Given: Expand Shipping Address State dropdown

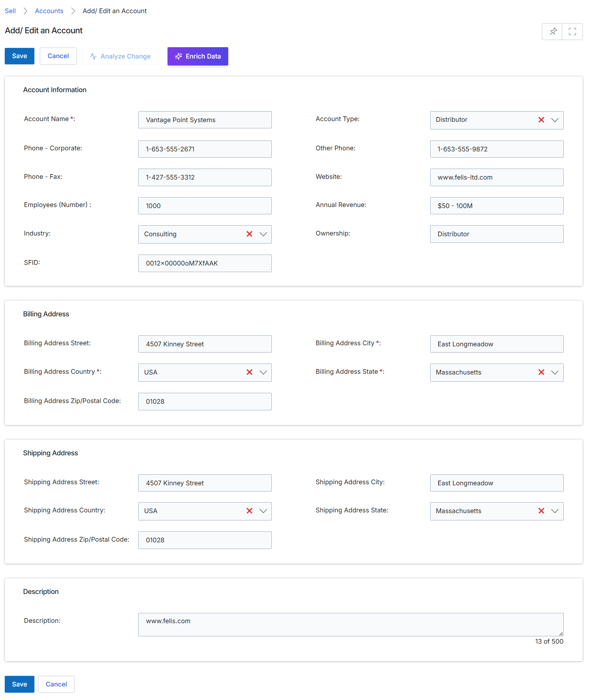Looking at the screenshot, I should [x=555, y=511].
